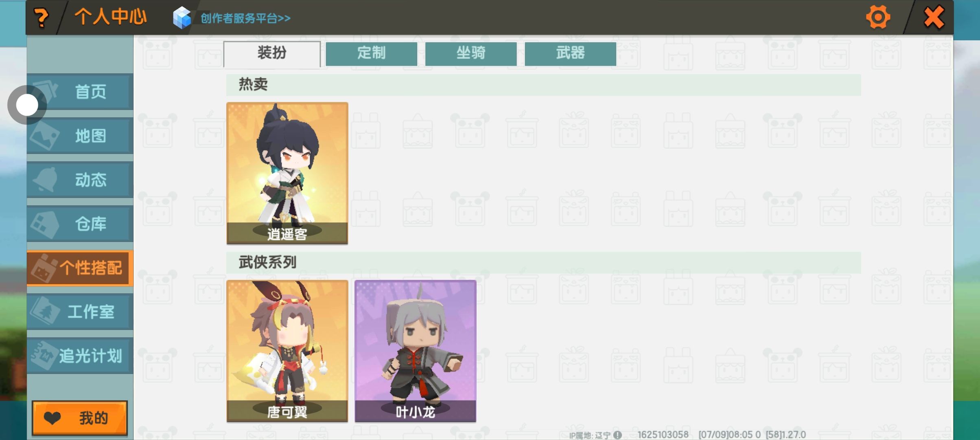Click the heart icon on 我的 button

(52, 418)
